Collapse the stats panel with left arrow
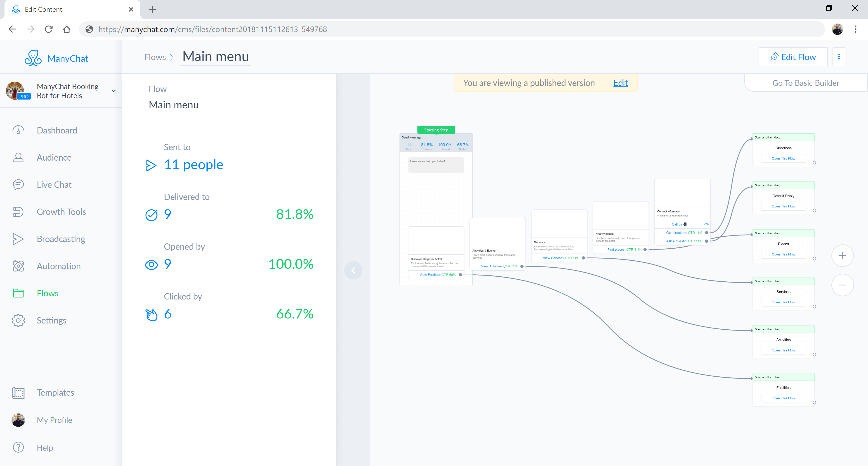This screenshot has height=466, width=868. pos(353,270)
